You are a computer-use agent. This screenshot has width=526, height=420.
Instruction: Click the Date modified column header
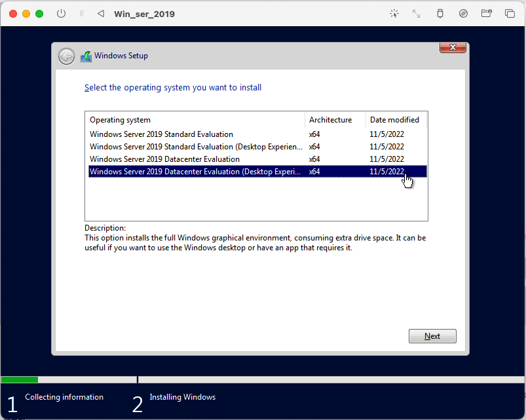point(396,120)
